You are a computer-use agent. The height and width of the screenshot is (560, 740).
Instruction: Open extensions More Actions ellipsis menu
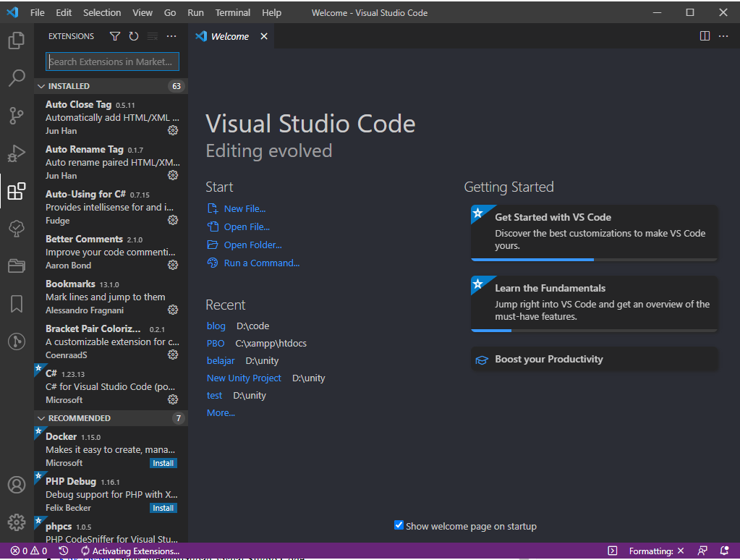(x=171, y=35)
